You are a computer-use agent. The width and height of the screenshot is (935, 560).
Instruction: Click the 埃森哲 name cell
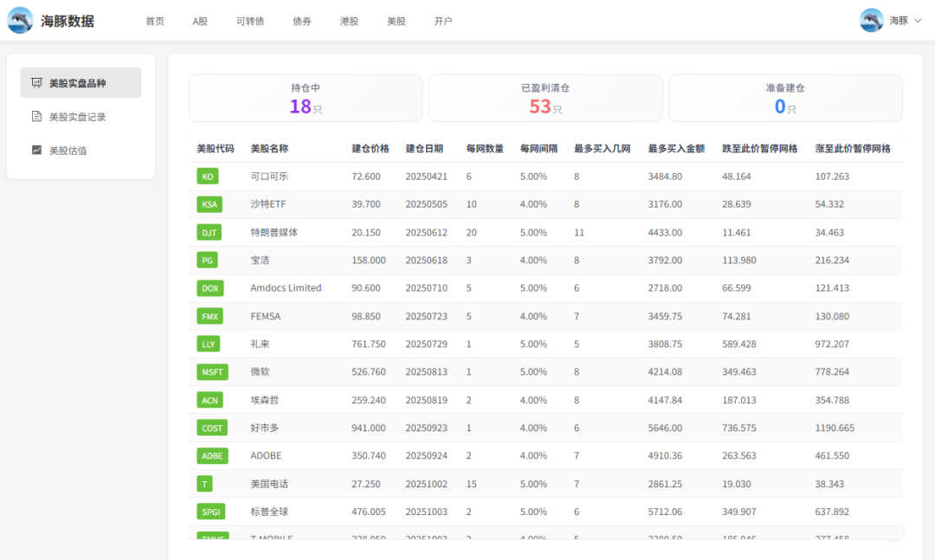(x=265, y=400)
